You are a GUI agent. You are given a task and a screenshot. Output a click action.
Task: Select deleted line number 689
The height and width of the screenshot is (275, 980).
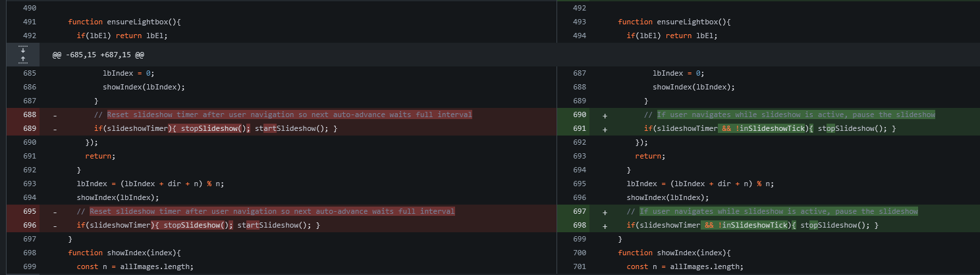29,128
